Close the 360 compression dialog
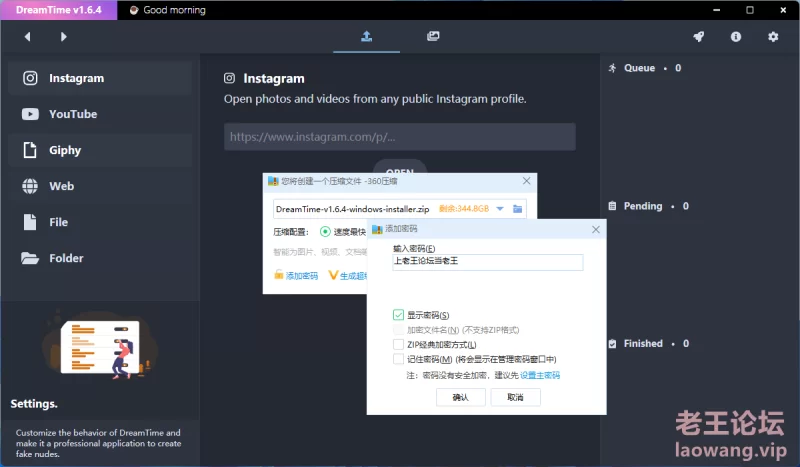800x467 pixels. coord(527,181)
